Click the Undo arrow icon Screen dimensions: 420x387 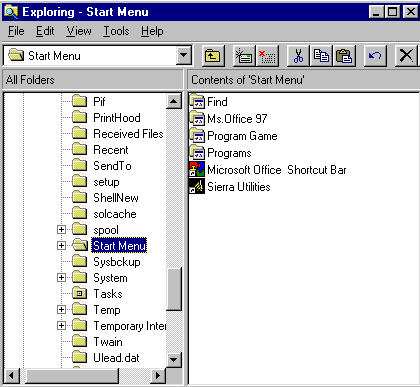pos(375,56)
